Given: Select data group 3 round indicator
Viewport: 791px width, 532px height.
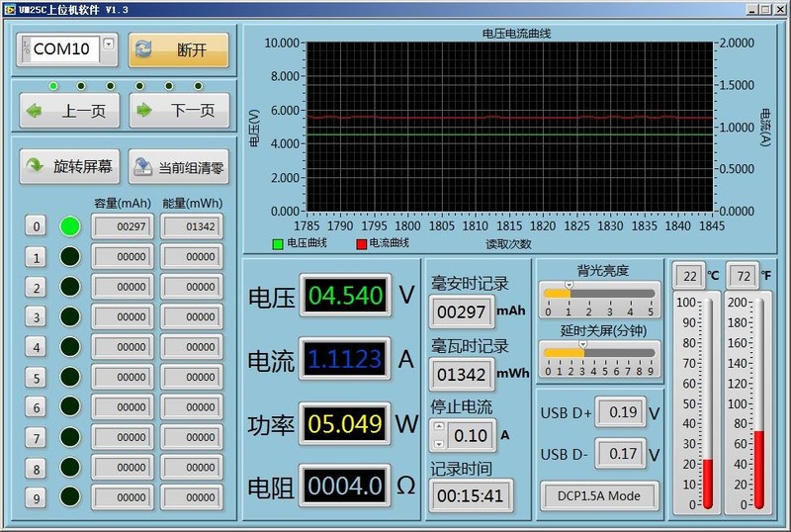Looking at the screenshot, I should pos(70,316).
